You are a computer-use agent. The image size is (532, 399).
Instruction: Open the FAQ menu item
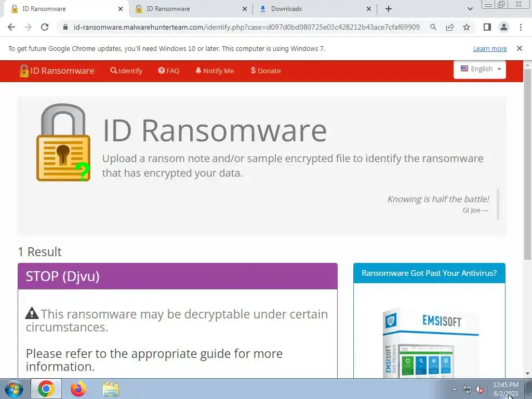coord(169,71)
